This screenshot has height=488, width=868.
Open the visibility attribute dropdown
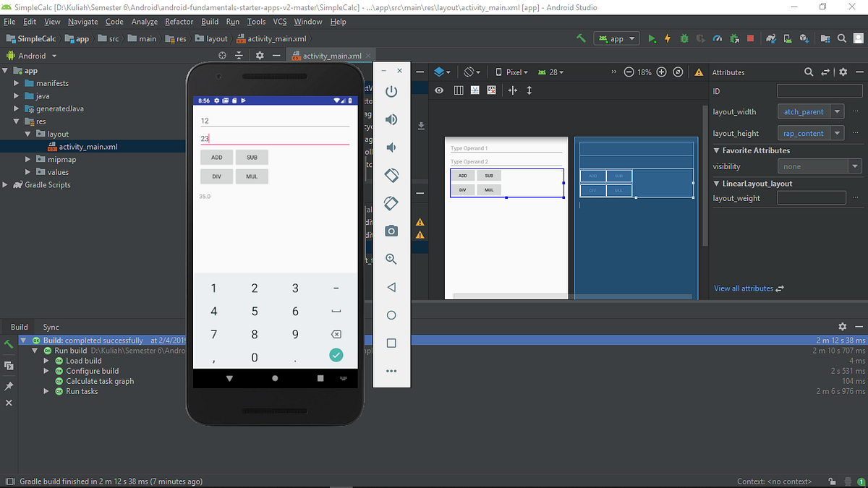pos(856,166)
